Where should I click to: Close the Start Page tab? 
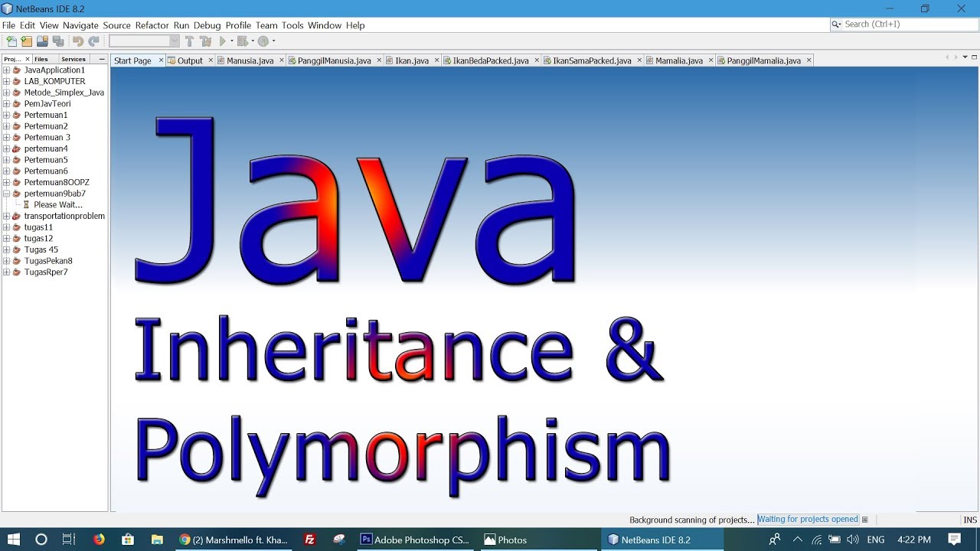click(161, 60)
